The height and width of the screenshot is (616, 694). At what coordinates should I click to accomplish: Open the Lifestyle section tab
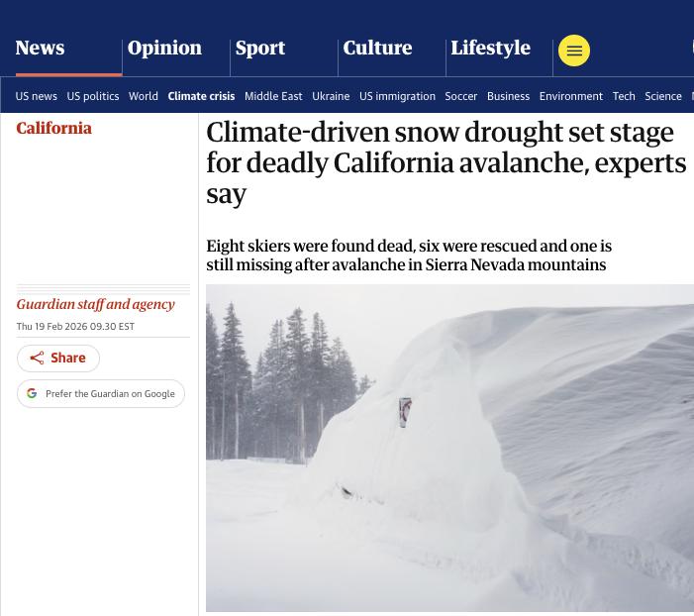click(490, 48)
